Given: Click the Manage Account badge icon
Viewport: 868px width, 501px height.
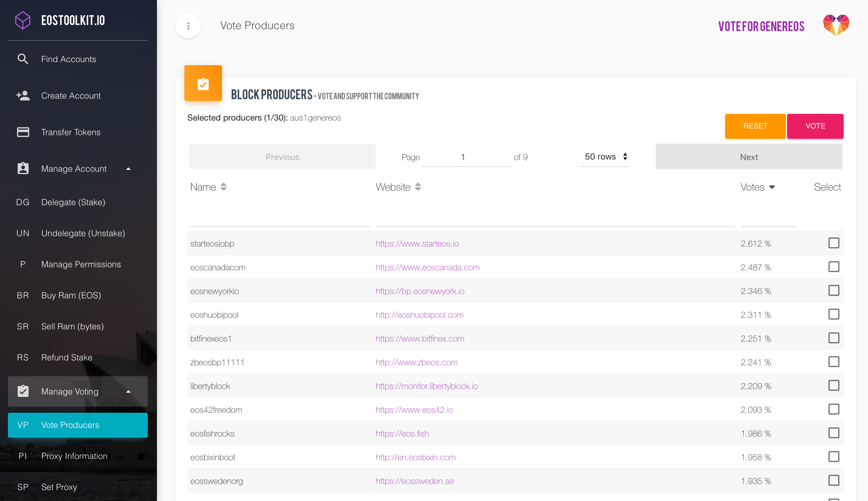Looking at the screenshot, I should pos(23,169).
